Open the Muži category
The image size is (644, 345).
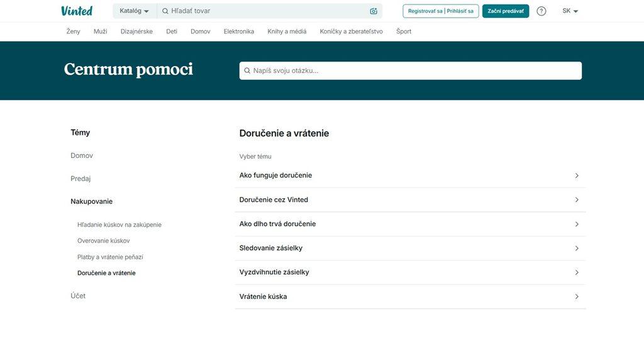coord(100,31)
